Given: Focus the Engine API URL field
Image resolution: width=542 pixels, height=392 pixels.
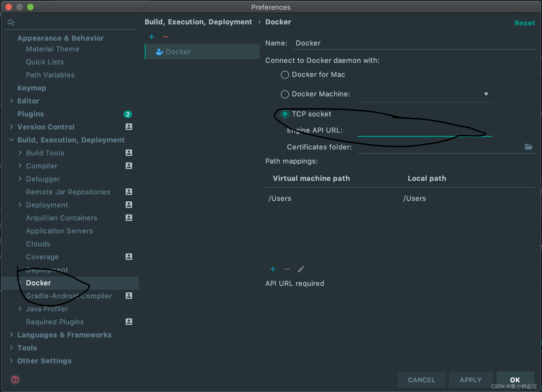Looking at the screenshot, I should [425, 130].
